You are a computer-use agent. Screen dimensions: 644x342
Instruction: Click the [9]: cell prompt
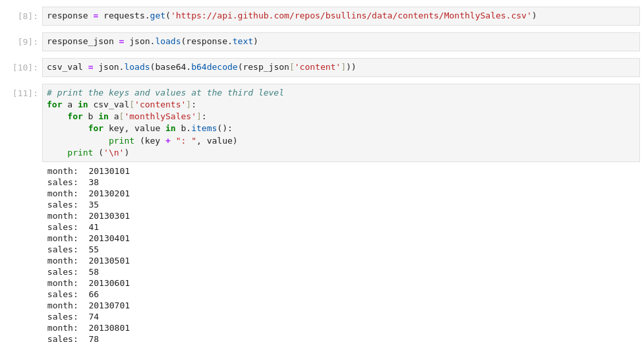tap(28, 42)
